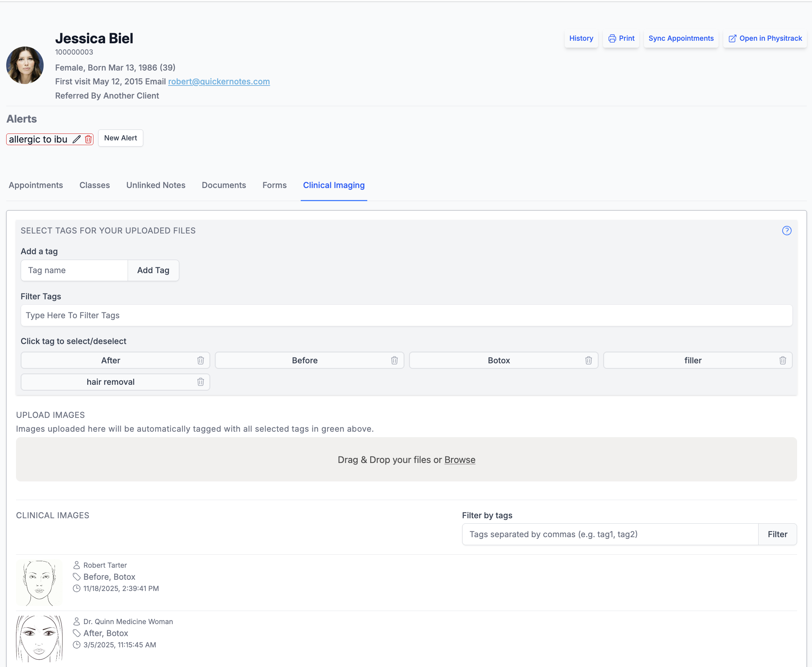Delete the Before tag via trash icon
Screen dimensions: 812x667
click(x=395, y=360)
